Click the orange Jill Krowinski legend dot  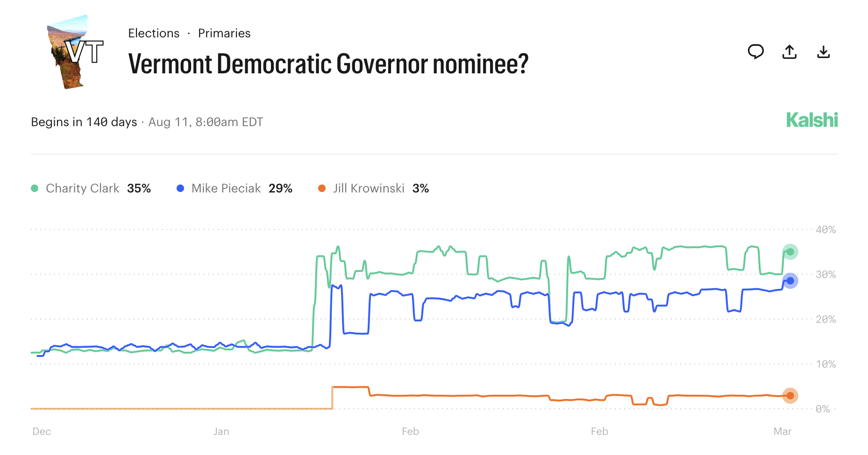[x=322, y=188]
